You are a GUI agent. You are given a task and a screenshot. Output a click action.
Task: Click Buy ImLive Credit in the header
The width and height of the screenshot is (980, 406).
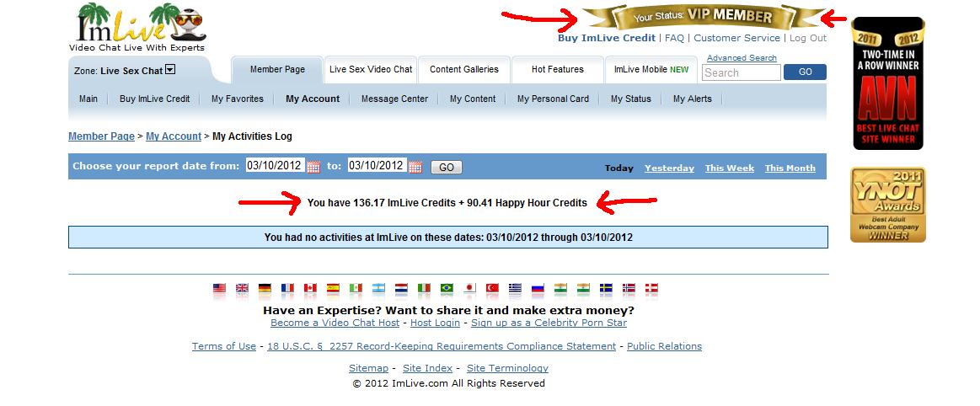pos(607,38)
